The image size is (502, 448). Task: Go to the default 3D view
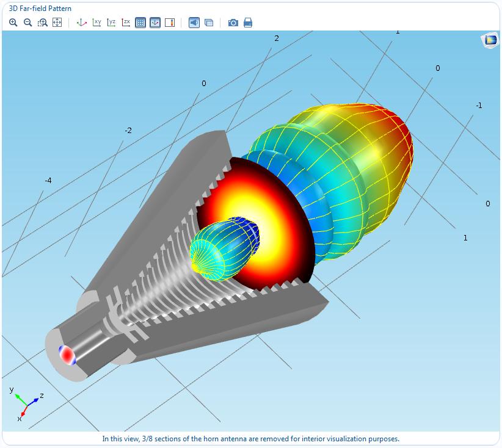(82, 23)
